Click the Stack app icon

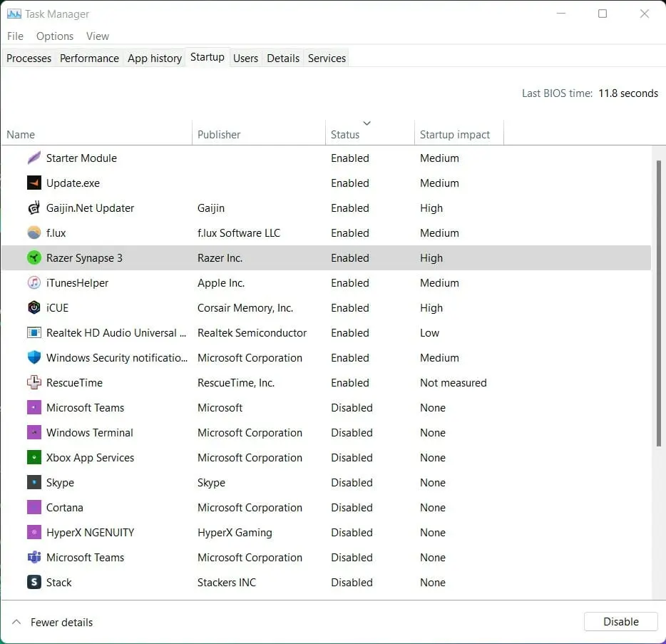click(x=34, y=582)
